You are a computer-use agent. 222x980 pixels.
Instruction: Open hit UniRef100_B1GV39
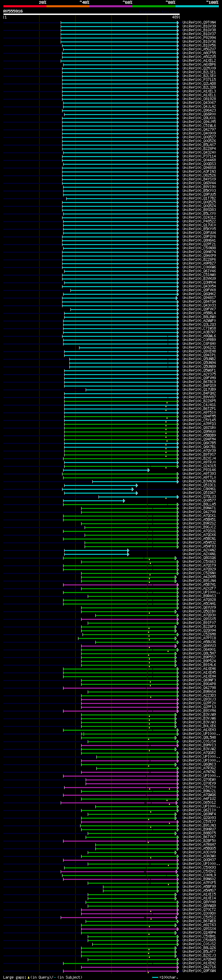tap(199, 26)
